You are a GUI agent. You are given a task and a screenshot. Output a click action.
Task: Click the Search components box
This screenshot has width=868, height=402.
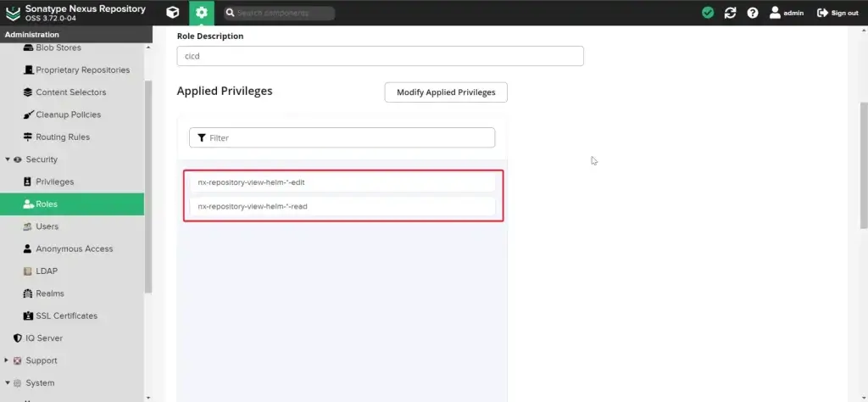click(x=280, y=13)
